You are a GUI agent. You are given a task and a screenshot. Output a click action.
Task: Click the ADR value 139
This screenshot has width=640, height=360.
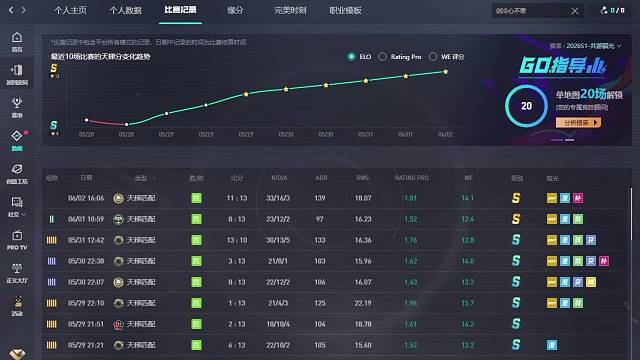tap(320, 198)
